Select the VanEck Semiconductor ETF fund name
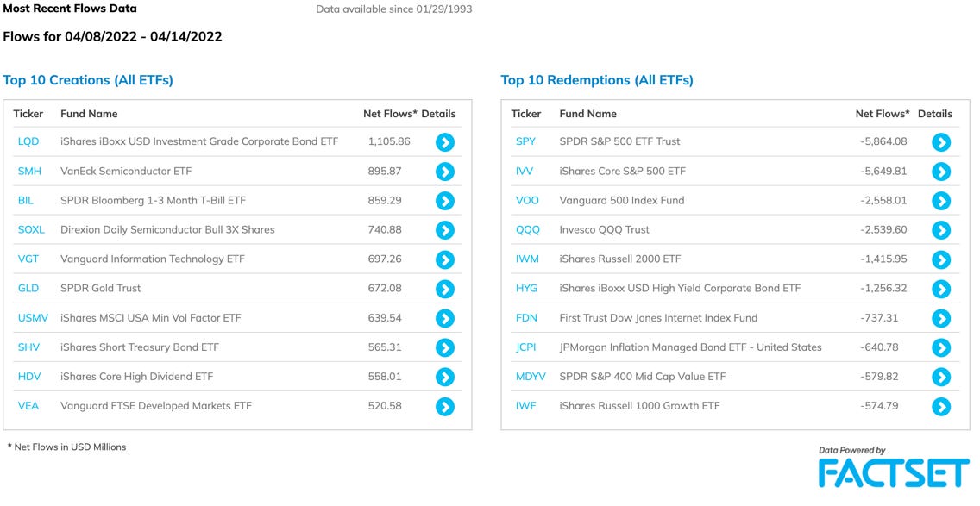Image resolution: width=980 pixels, height=506 pixels. [x=126, y=171]
